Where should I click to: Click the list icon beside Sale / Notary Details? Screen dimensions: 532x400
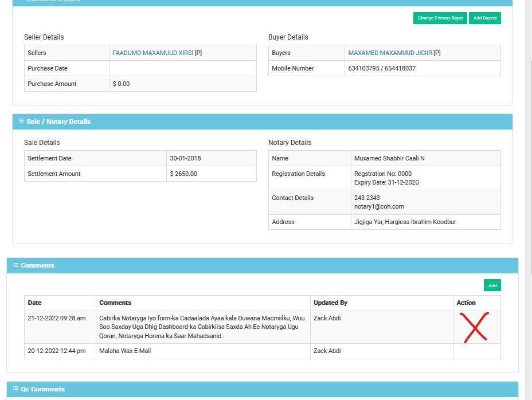(21, 121)
